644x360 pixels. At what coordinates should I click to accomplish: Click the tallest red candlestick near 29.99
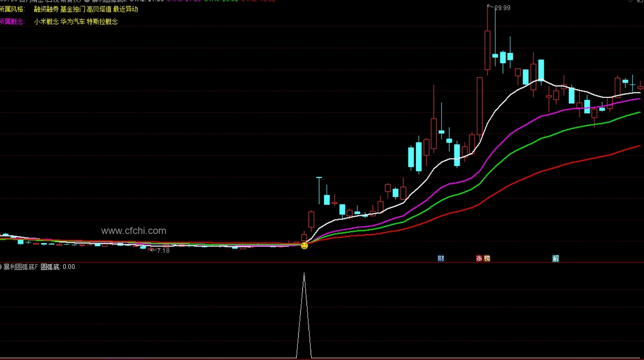point(487,50)
